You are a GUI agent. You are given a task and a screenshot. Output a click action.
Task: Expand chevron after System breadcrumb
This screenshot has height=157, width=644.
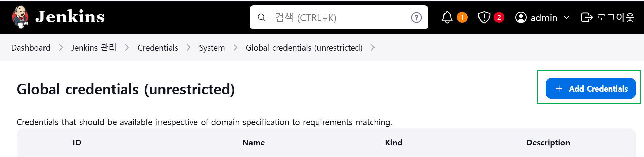(x=236, y=48)
